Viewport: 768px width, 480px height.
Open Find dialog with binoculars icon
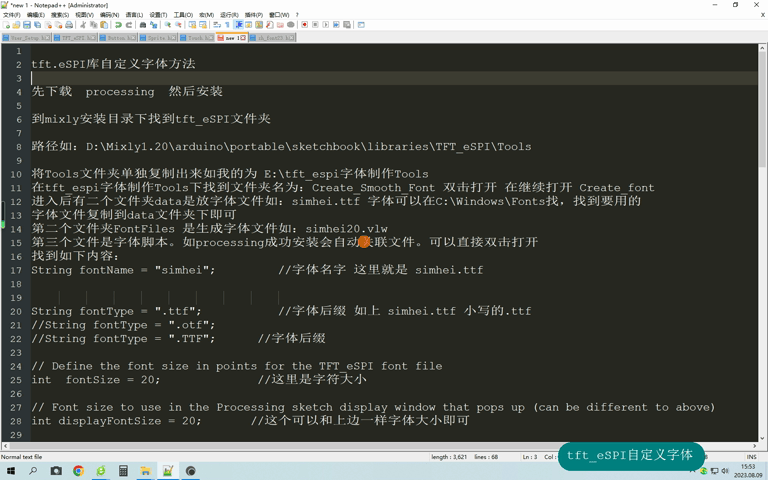coord(143,24)
